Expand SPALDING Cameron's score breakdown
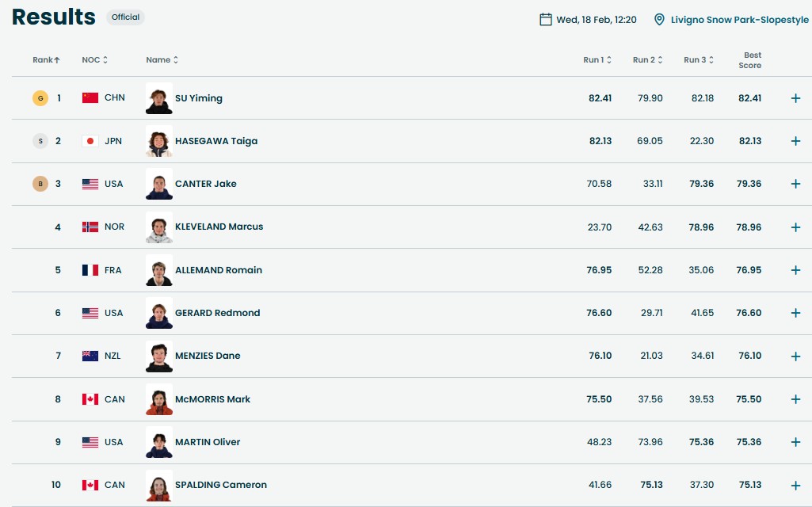 (795, 485)
